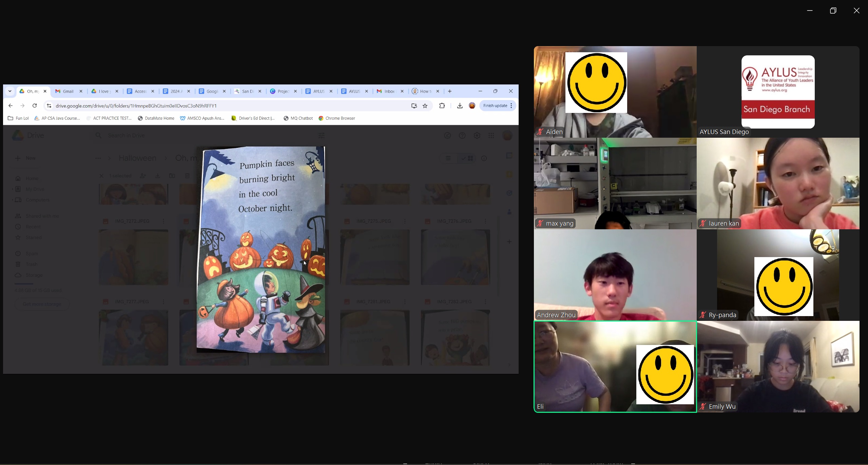Open Shared with me in sidebar

(42, 216)
